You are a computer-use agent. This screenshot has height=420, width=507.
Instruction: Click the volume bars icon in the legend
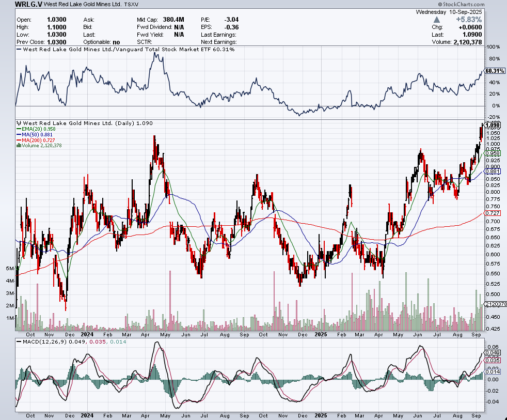tap(19, 146)
